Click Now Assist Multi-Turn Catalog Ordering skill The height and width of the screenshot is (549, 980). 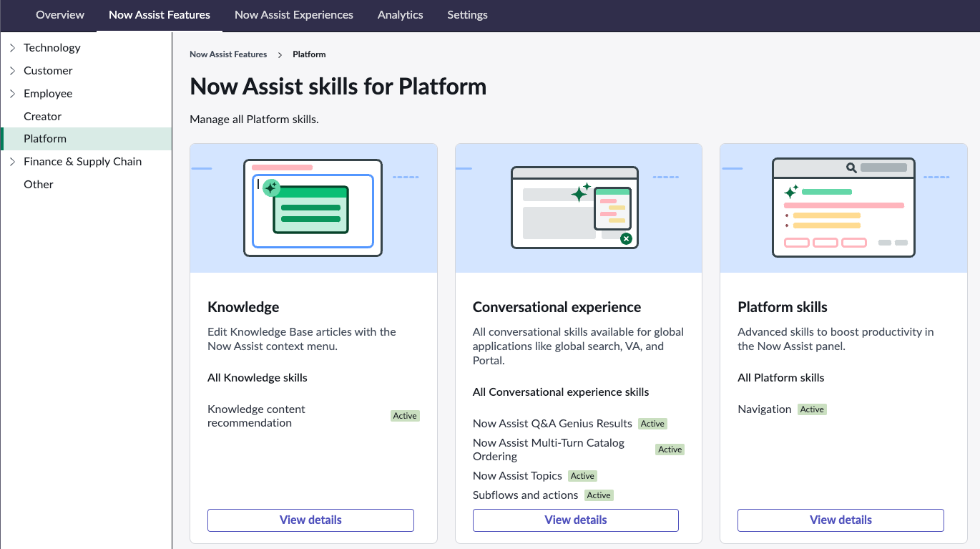pyautogui.click(x=549, y=450)
